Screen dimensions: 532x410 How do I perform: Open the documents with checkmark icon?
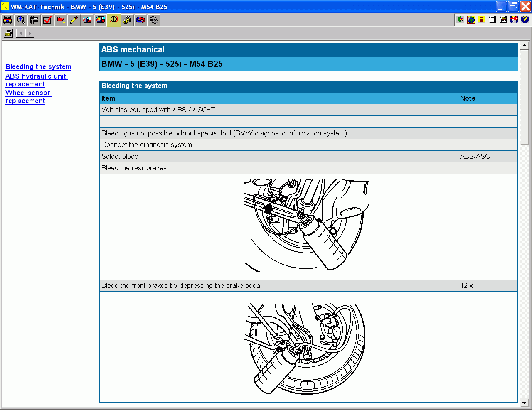coord(503,20)
